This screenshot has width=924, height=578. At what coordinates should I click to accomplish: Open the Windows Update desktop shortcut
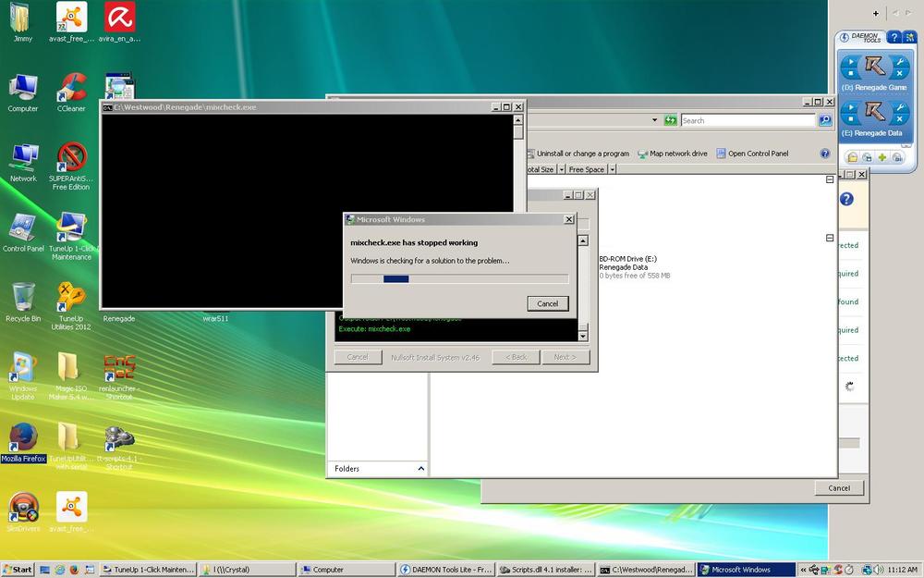[x=23, y=376]
